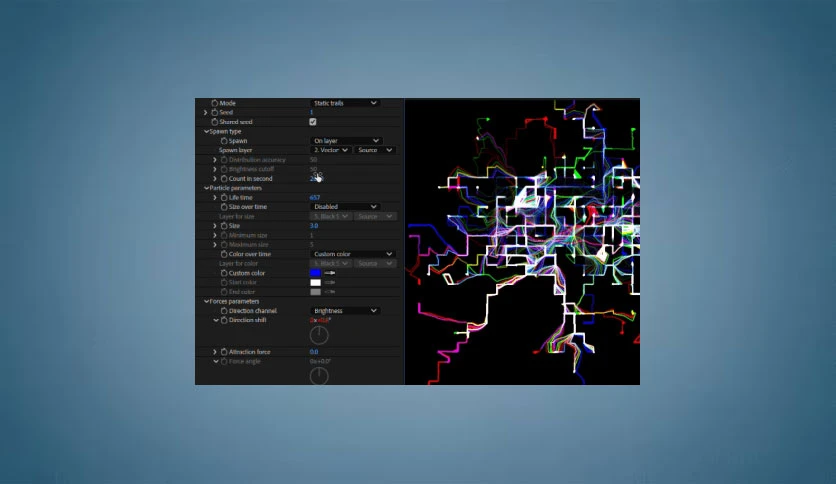Click the Direction shift angle value
The image size is (836, 484).
320,320
